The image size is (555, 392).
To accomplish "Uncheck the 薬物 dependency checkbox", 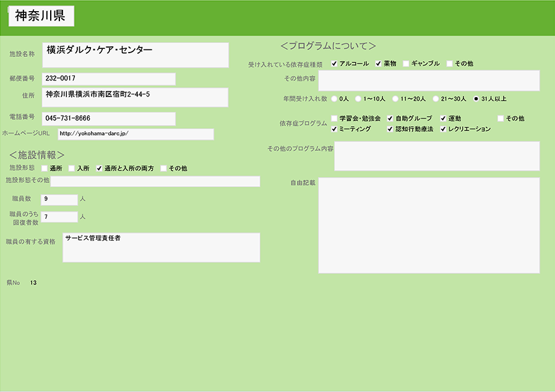I will 379,64.
